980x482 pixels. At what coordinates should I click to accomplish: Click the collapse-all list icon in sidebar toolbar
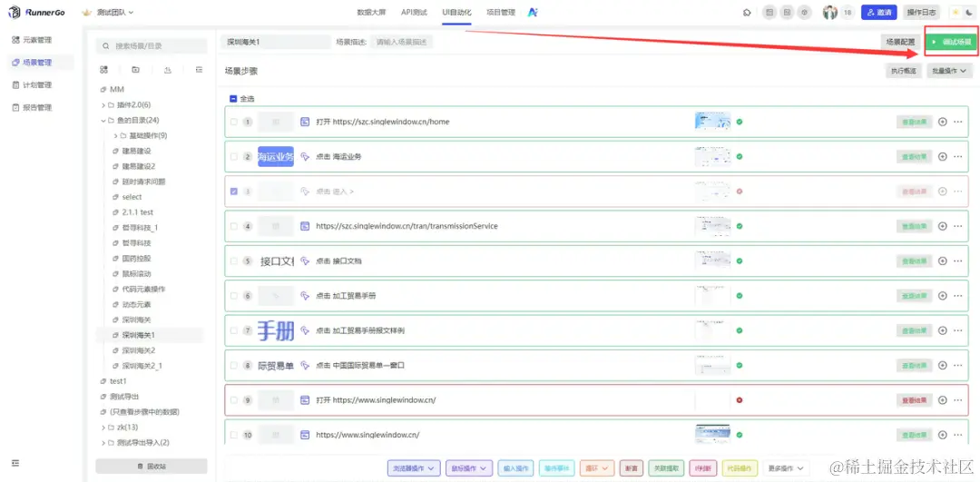click(x=199, y=70)
